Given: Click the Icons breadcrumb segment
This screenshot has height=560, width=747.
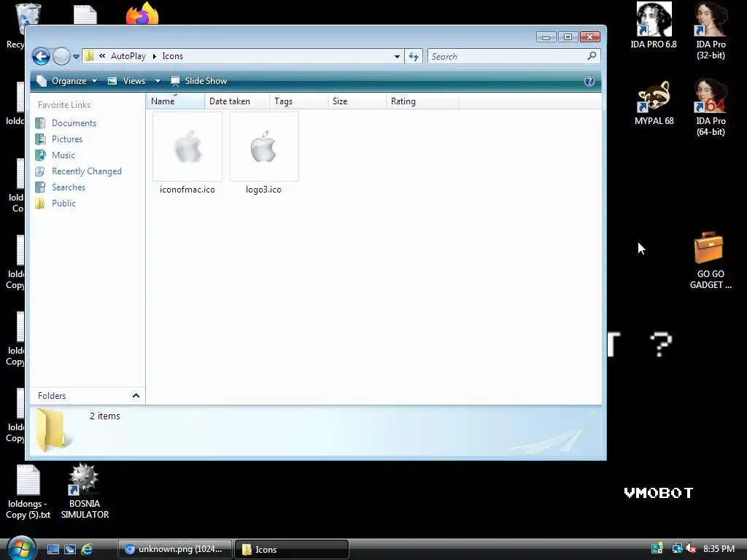Looking at the screenshot, I should pyautogui.click(x=172, y=56).
